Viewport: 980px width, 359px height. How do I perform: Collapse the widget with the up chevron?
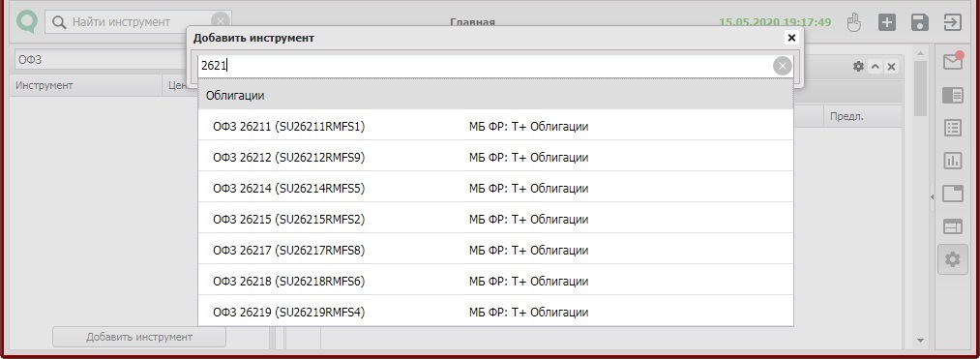[875, 67]
